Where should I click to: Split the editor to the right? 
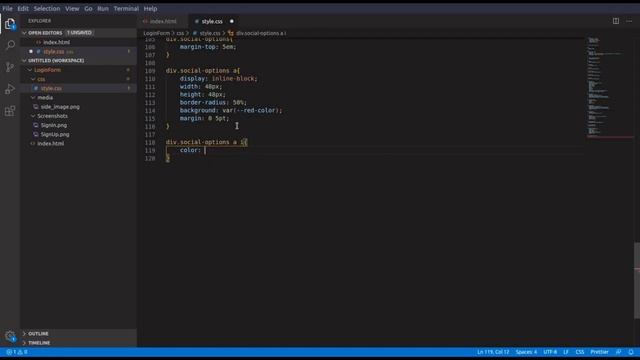click(616, 21)
